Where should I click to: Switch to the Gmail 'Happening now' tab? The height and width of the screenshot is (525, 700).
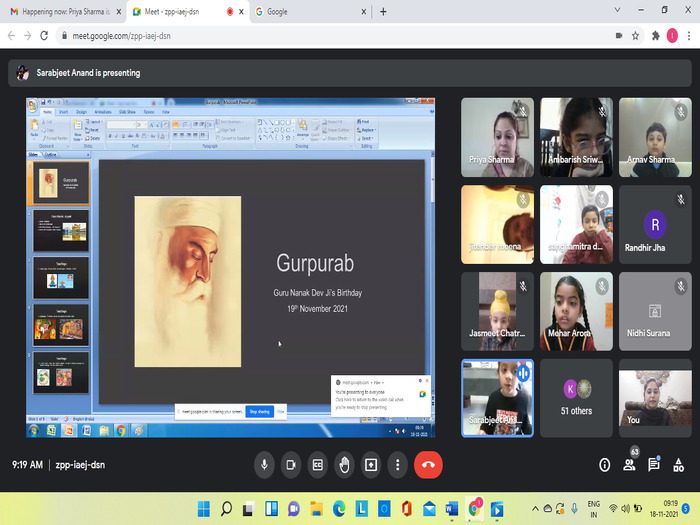pyautogui.click(x=66, y=12)
